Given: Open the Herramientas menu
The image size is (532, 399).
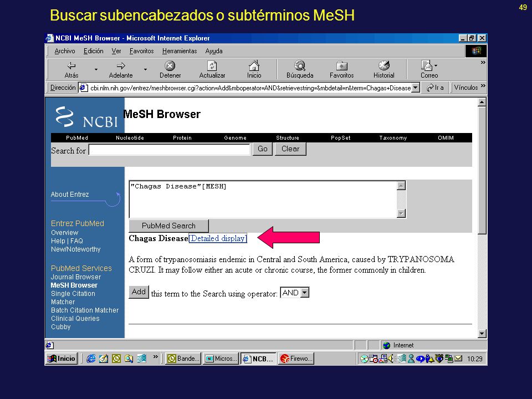Looking at the screenshot, I should (180, 51).
